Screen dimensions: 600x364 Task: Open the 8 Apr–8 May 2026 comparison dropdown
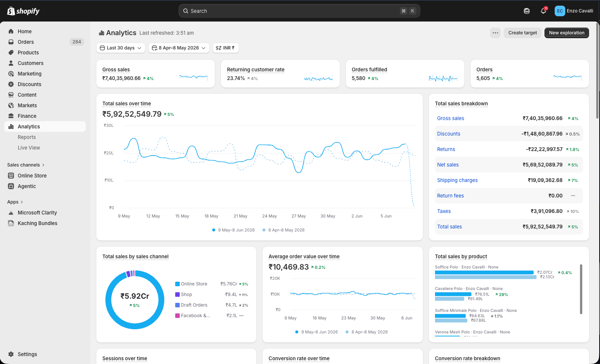(179, 48)
